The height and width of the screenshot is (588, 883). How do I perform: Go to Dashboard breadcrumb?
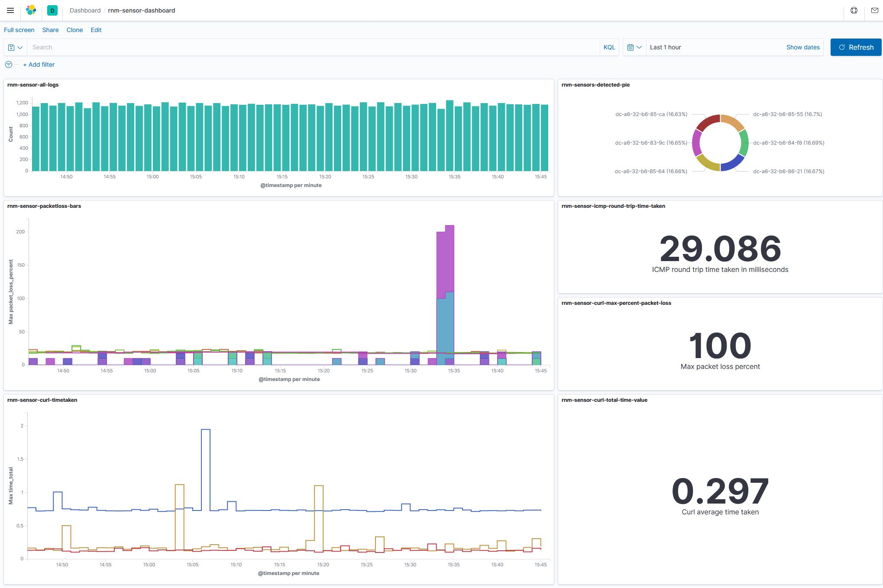click(x=85, y=10)
